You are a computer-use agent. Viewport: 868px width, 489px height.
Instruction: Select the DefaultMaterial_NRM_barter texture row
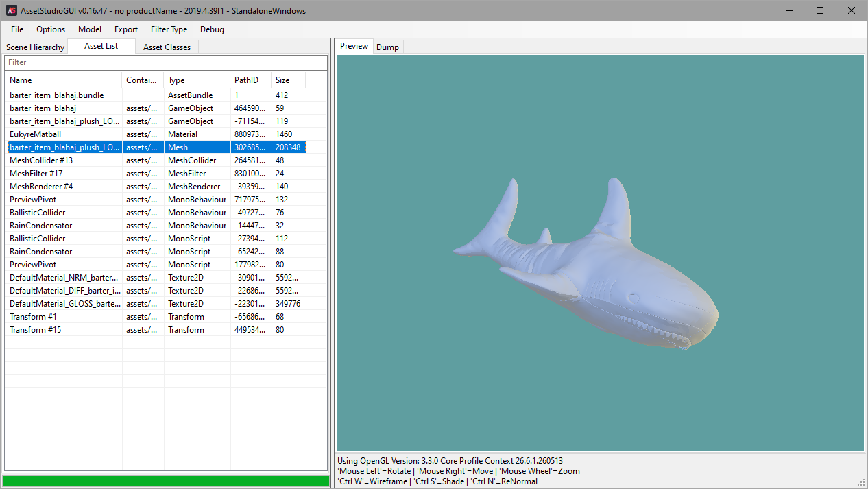point(156,278)
